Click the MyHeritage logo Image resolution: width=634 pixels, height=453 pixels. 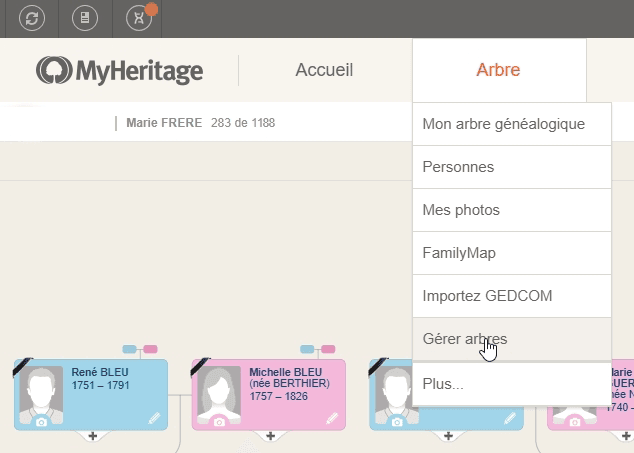(x=120, y=70)
